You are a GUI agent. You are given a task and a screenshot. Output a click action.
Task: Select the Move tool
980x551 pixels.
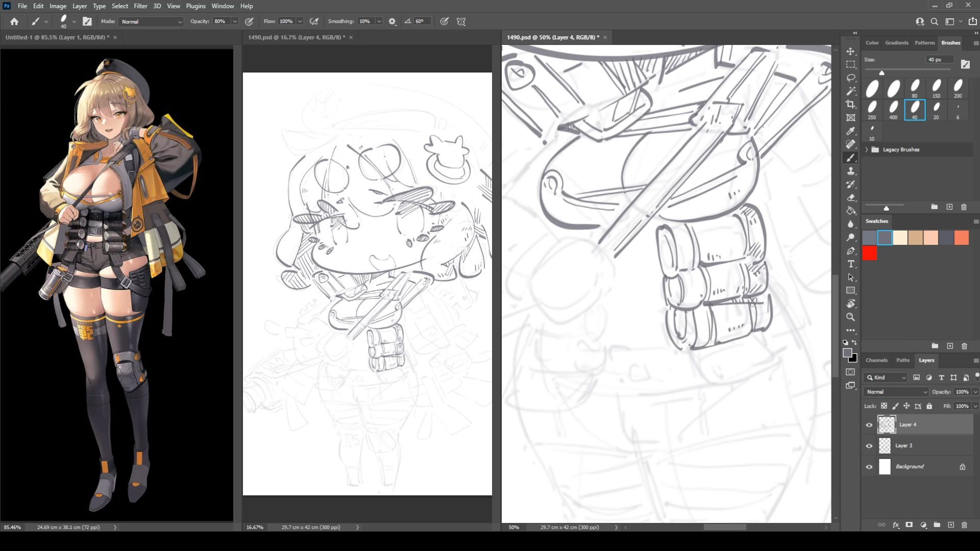pyautogui.click(x=850, y=52)
